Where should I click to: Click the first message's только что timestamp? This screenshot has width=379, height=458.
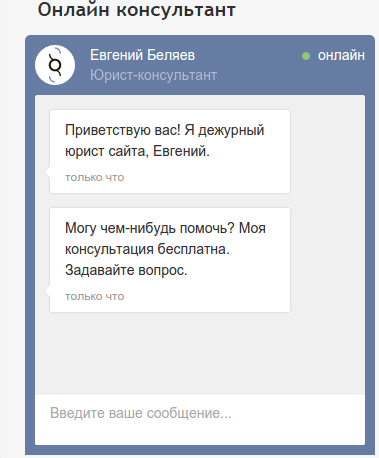pos(94,177)
